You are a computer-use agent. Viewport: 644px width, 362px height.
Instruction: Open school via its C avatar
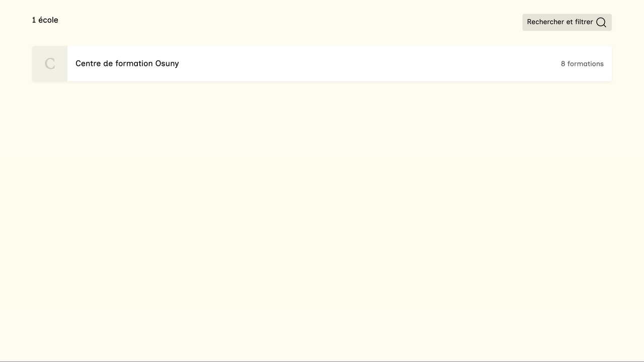tap(50, 64)
